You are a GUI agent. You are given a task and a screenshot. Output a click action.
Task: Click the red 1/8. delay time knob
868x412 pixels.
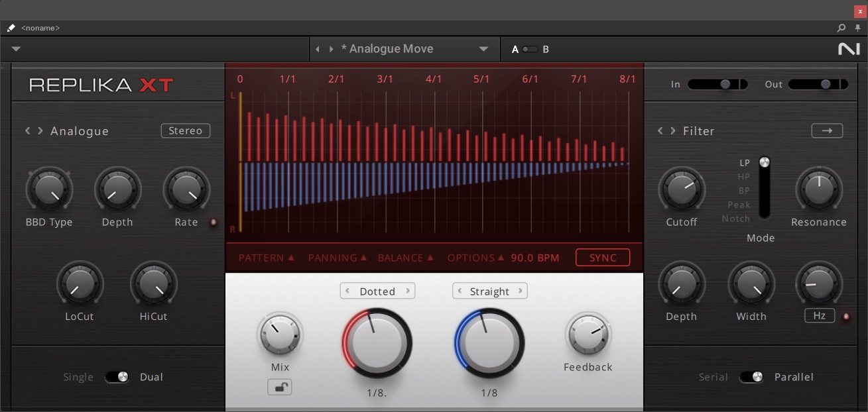tap(377, 343)
